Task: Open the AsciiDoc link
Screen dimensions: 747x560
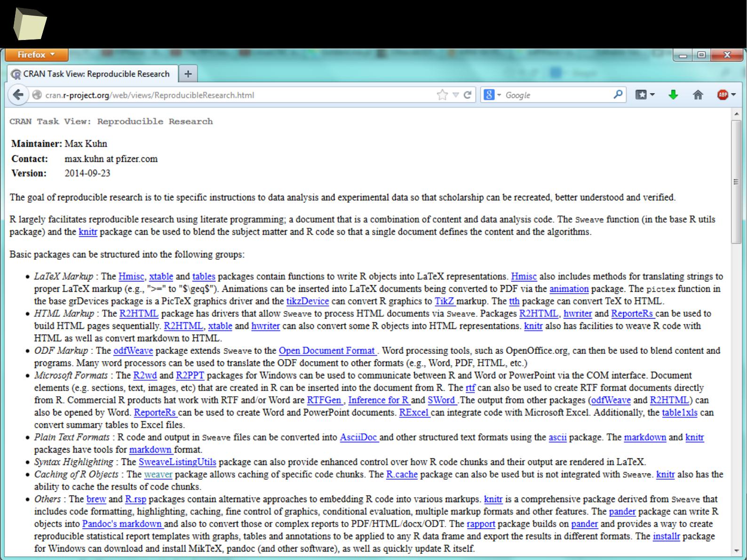Action: (359, 437)
